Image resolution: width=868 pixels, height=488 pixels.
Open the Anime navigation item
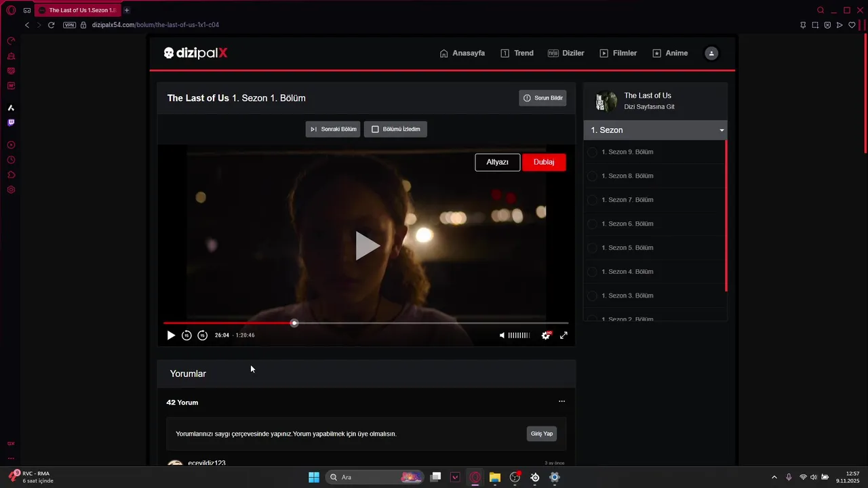670,53
